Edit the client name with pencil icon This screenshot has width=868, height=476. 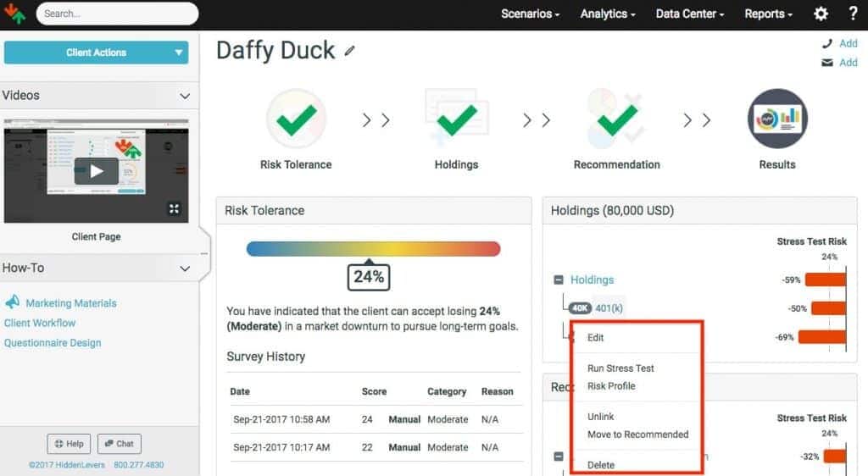[x=348, y=51]
